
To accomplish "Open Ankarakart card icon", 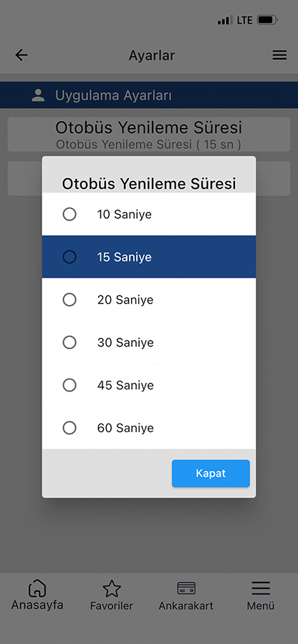I will tap(186, 588).
